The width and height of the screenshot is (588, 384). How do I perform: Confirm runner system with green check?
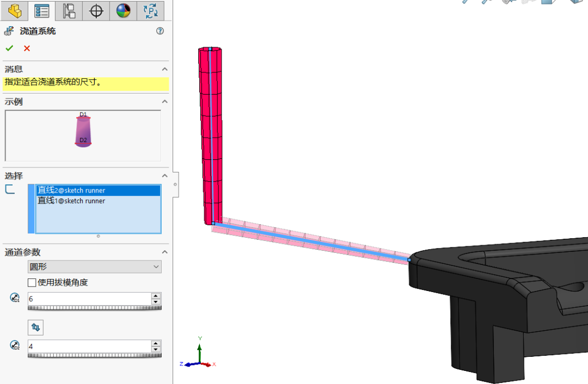coord(9,48)
